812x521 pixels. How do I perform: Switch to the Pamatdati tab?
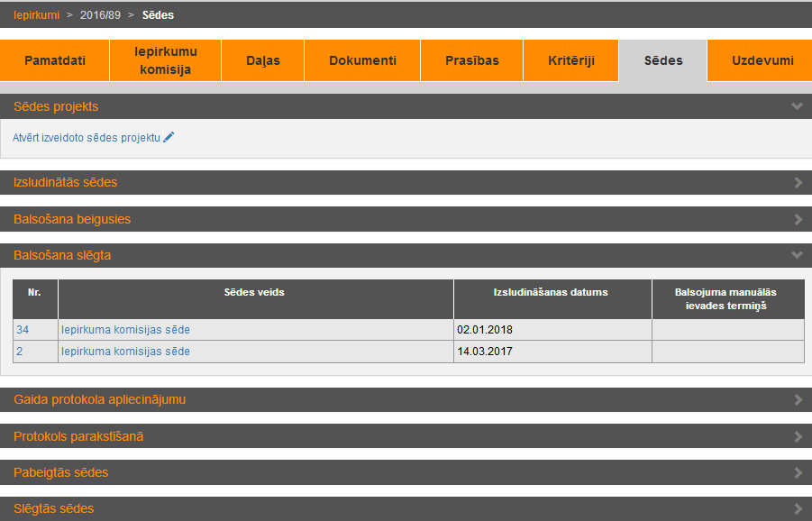pyautogui.click(x=55, y=60)
